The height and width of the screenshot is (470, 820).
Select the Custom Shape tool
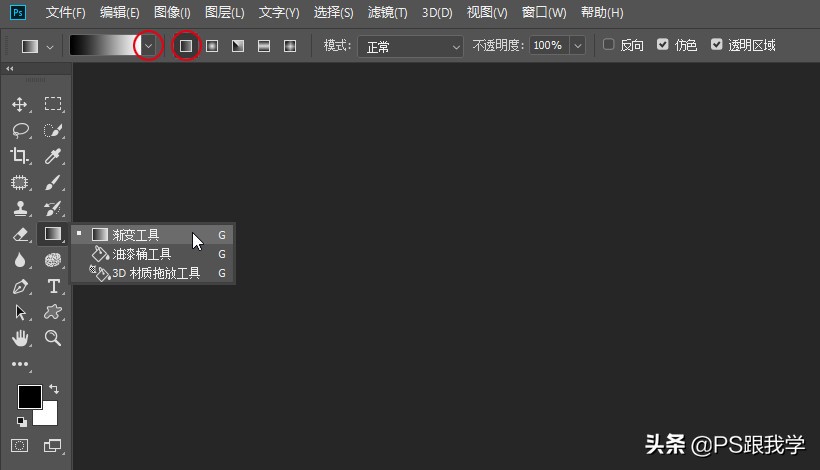(53, 312)
